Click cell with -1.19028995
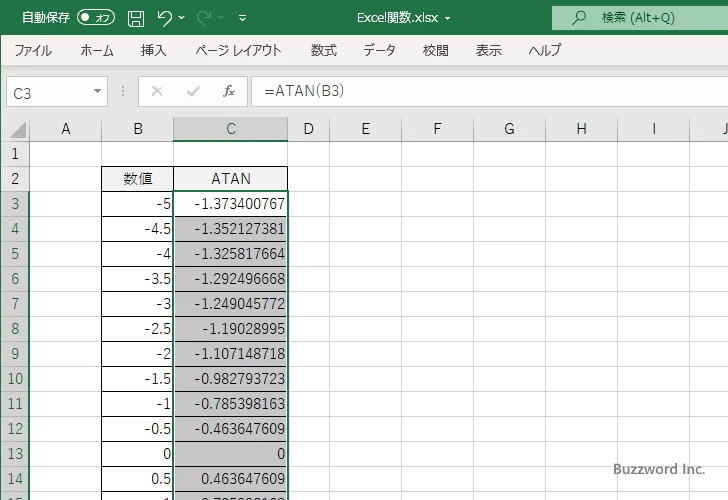Image resolution: width=728 pixels, height=500 pixels. coord(231,329)
